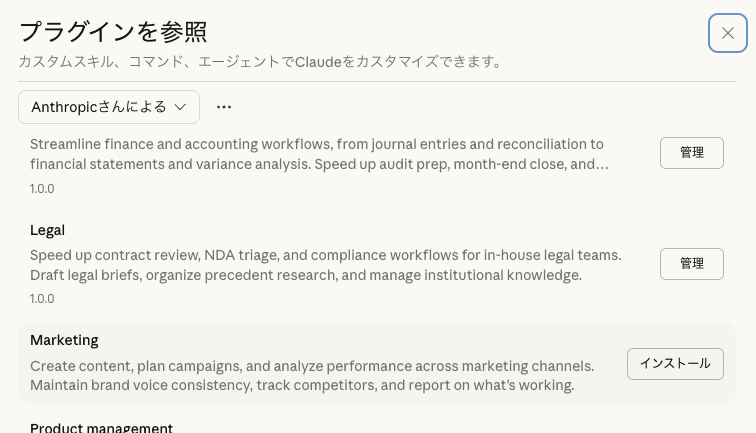The image size is (756, 433).
Task: Open the Anthropicさんによる filter dropdown
Action: point(109,107)
